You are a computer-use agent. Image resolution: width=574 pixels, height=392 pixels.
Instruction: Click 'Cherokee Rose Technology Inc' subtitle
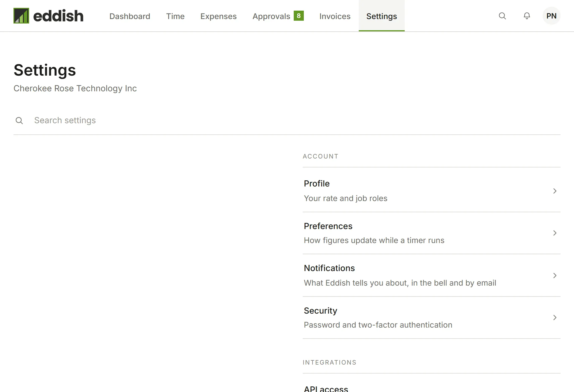(75, 88)
